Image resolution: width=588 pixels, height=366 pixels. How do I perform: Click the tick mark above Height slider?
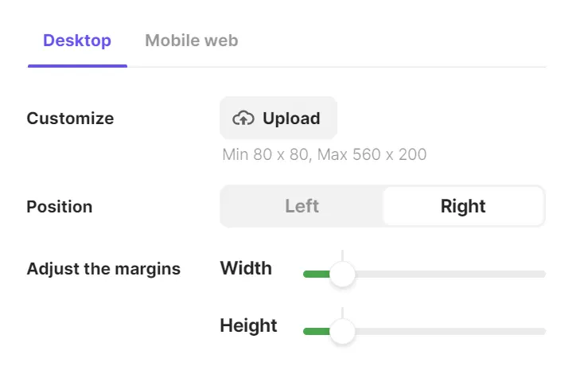tap(342, 312)
